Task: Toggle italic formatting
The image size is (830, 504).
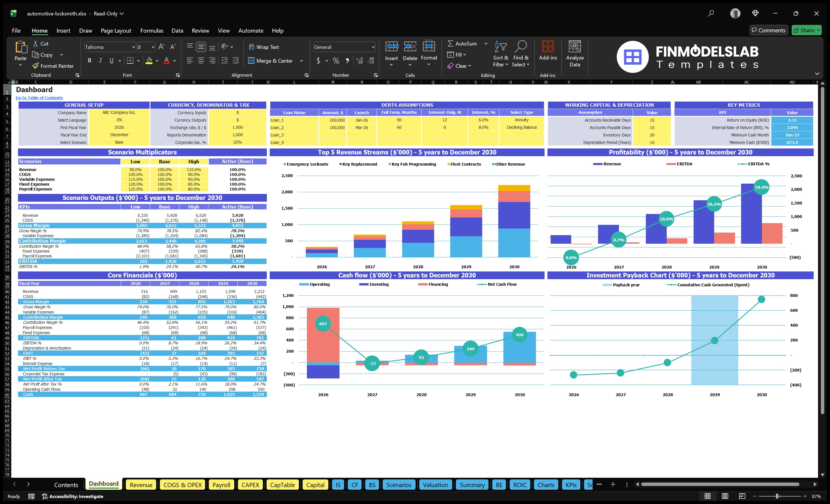Action: (100, 60)
